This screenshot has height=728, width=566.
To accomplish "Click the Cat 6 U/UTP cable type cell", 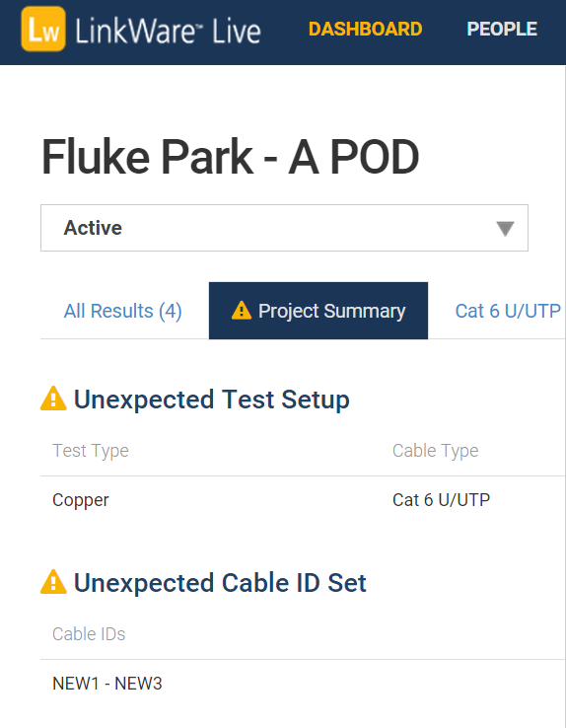I will pos(441,500).
